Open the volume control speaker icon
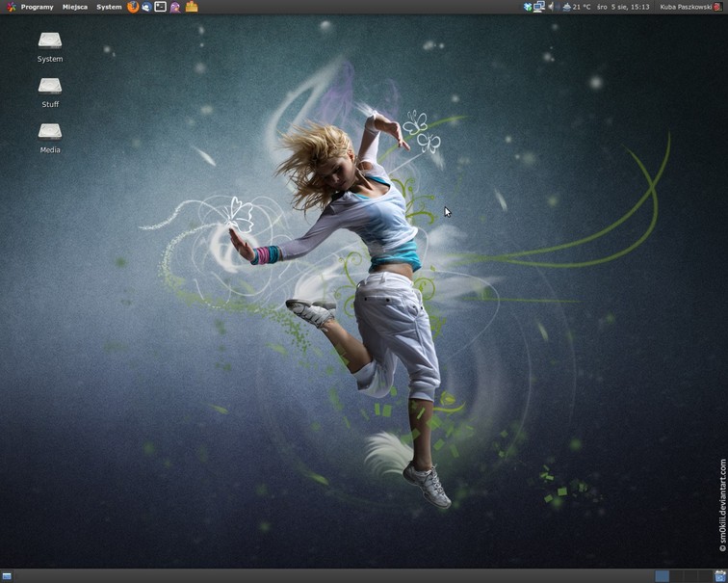Screen dimensions: 728x583 [x=551, y=7]
